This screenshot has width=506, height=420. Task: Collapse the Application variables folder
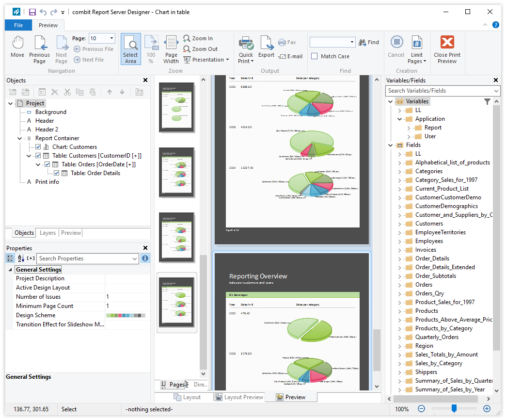click(400, 119)
